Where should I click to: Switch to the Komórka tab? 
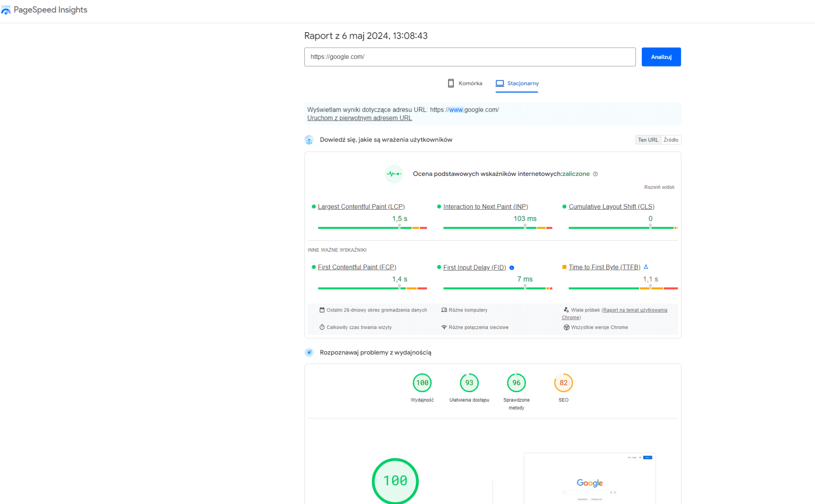click(x=465, y=83)
